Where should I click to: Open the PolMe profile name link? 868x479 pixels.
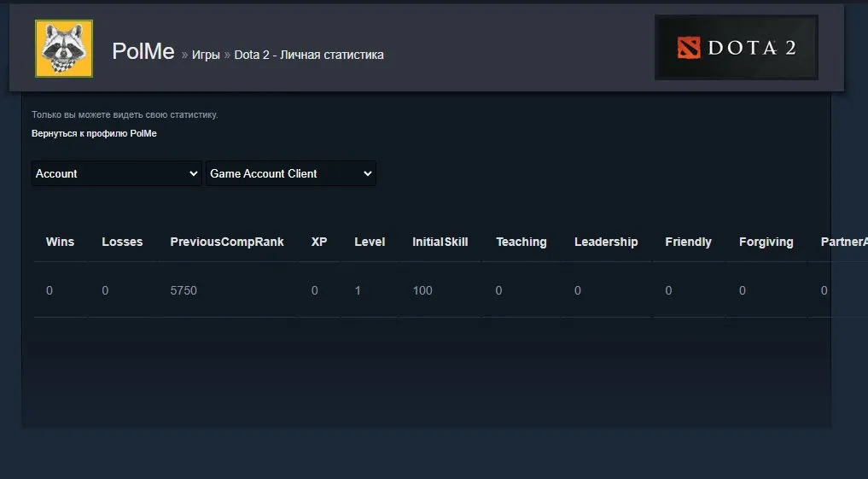click(x=143, y=51)
